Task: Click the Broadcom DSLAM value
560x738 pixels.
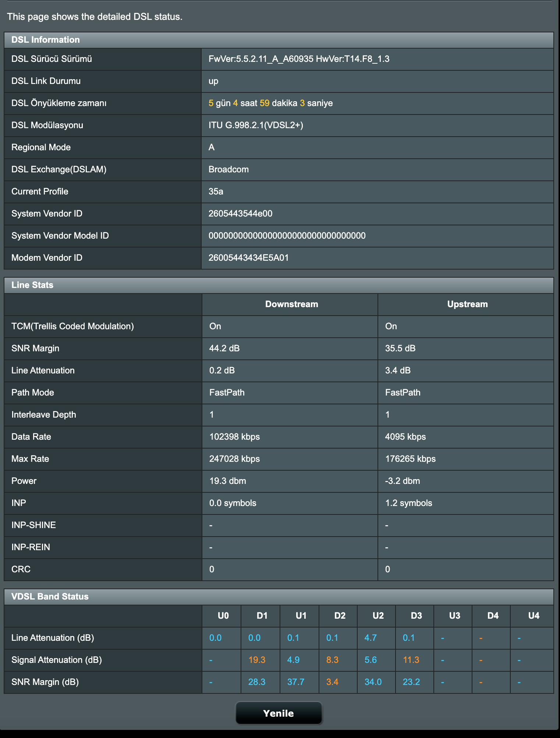Action: 228,169
